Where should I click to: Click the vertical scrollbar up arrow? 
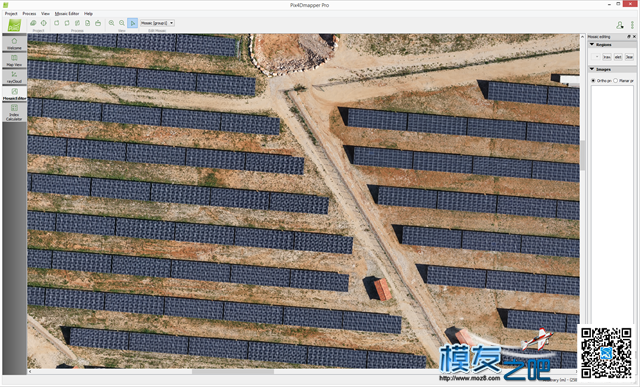[x=582, y=37]
